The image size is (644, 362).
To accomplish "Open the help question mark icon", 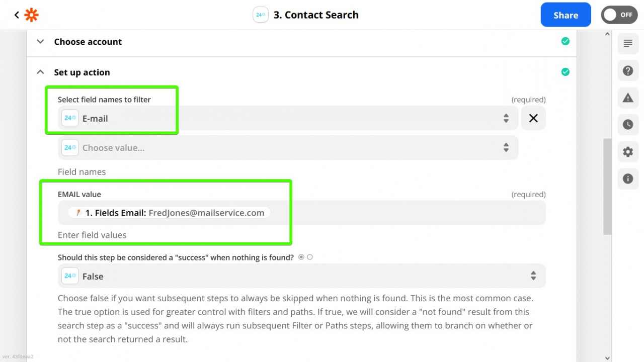I will 628,70.
